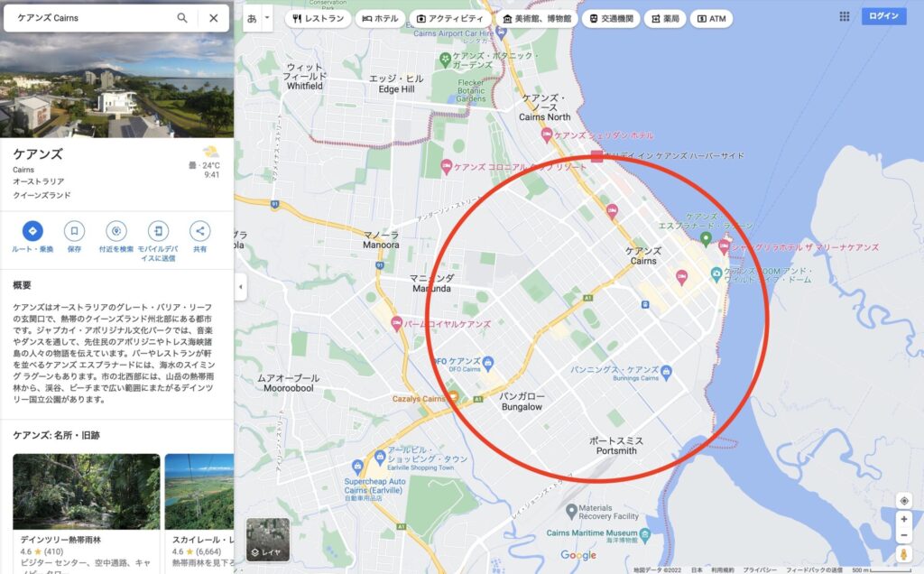The width and height of the screenshot is (924, 574).
Task: Click the search magnifier icon
Action: pos(182,18)
